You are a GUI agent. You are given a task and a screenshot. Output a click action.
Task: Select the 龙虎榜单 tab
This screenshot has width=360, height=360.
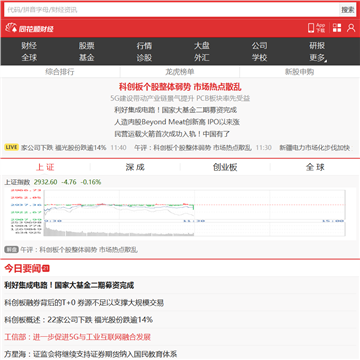tap(180, 72)
